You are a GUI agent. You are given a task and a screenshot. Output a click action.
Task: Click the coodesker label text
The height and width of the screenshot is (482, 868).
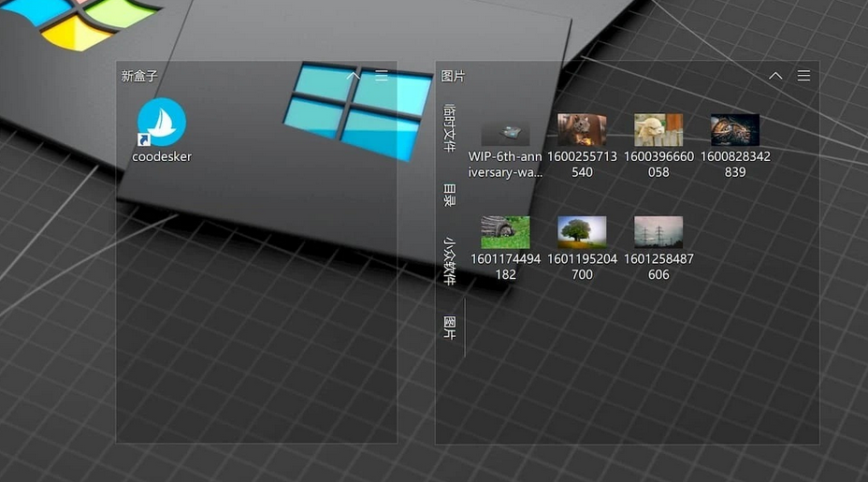[x=162, y=157]
